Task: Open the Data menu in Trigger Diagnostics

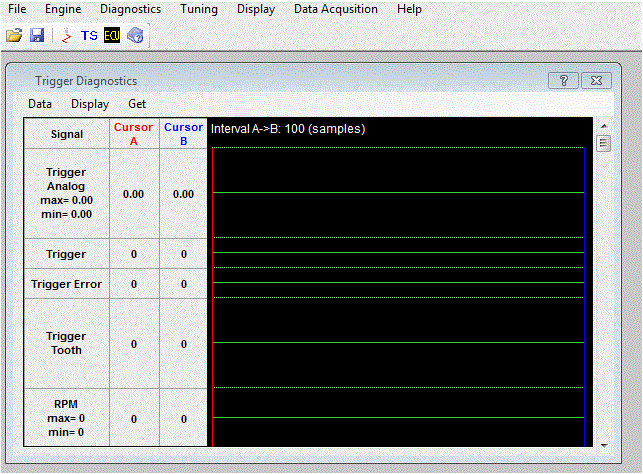Action: coord(40,104)
